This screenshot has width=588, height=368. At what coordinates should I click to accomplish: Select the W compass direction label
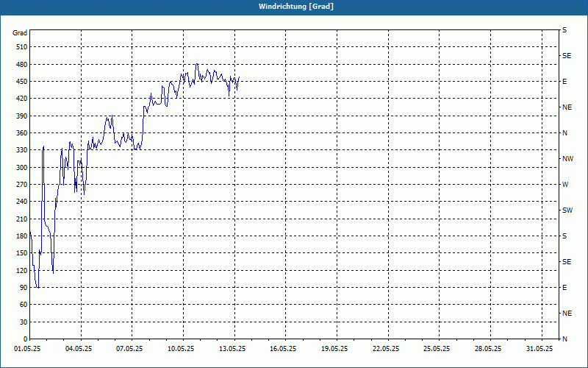[565, 185]
